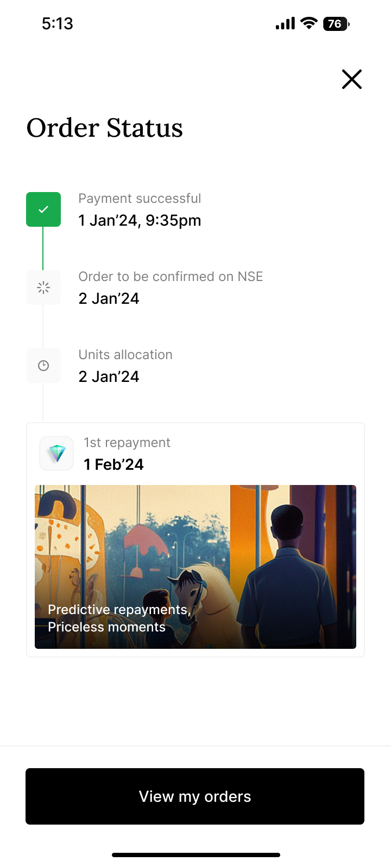This screenshot has width=391, height=868.
Task: Tap the 1st repayment label
Action: 127,443
